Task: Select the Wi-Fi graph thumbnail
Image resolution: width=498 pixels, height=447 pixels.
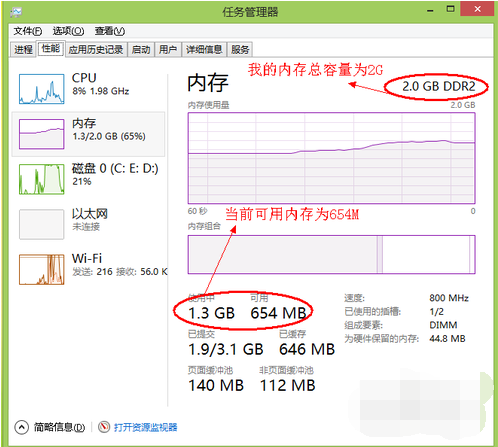Action: coord(42,269)
